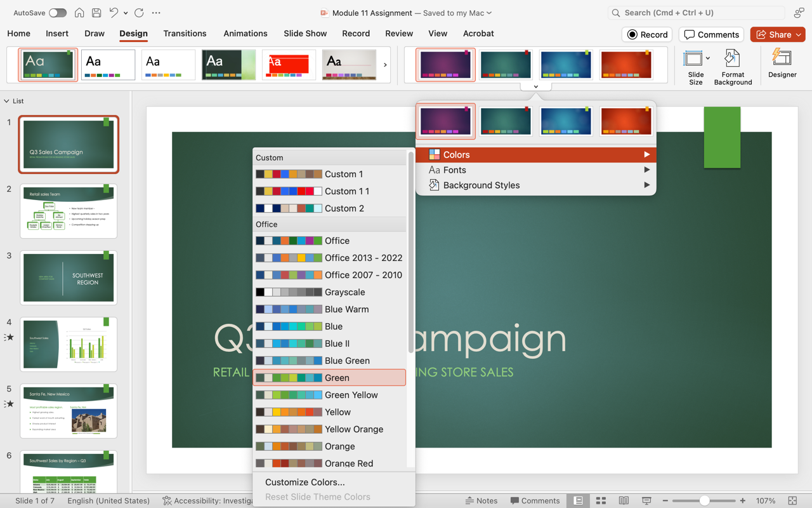The width and height of the screenshot is (812, 508).
Task: Open Comments from the status bar
Action: [535, 500]
